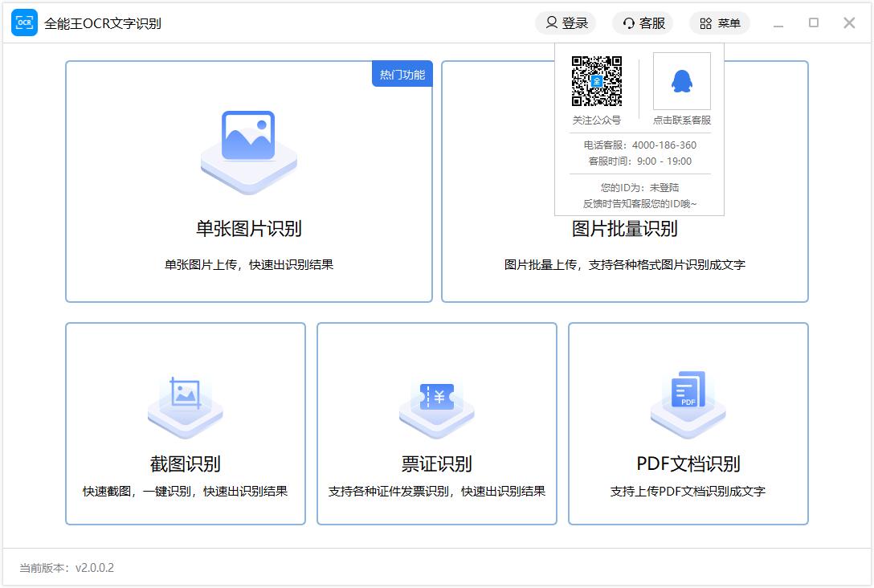Minimize the OCR application window

point(778,23)
